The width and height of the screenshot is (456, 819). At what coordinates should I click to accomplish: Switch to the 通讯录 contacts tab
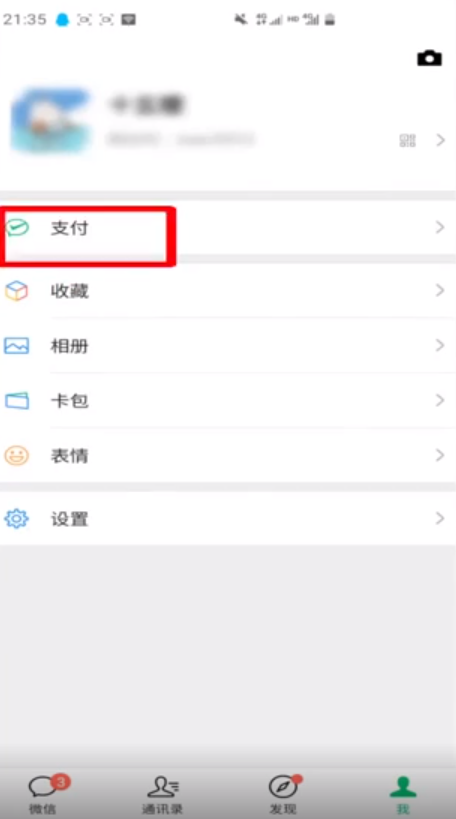pos(162,793)
